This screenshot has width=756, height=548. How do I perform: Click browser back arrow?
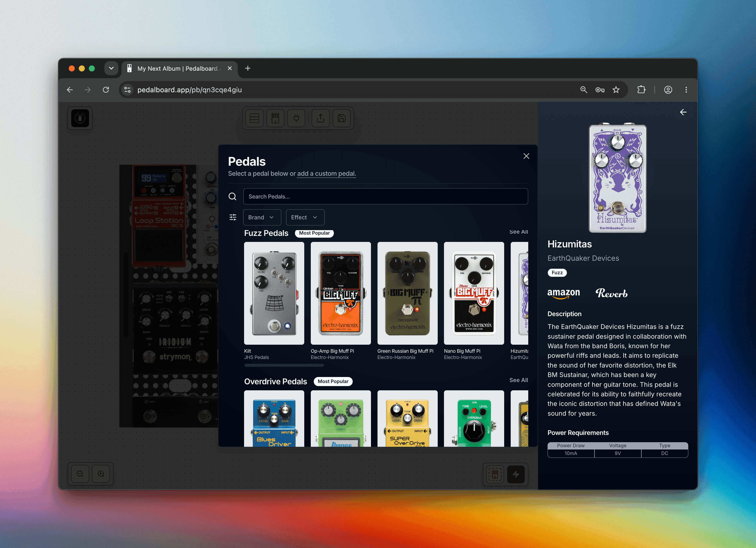[x=70, y=90]
